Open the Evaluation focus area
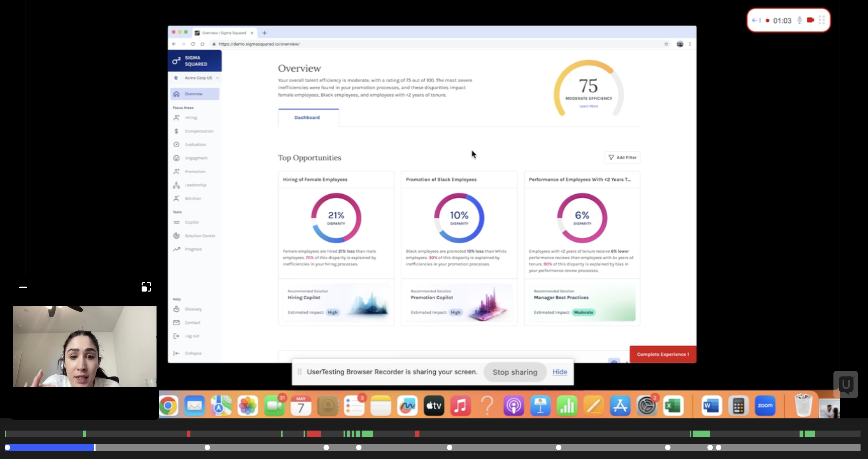Image resolution: width=868 pixels, height=459 pixels. click(195, 145)
